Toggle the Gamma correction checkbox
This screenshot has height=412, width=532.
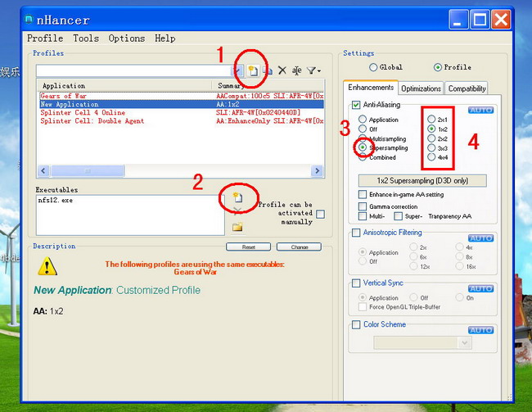[363, 206]
